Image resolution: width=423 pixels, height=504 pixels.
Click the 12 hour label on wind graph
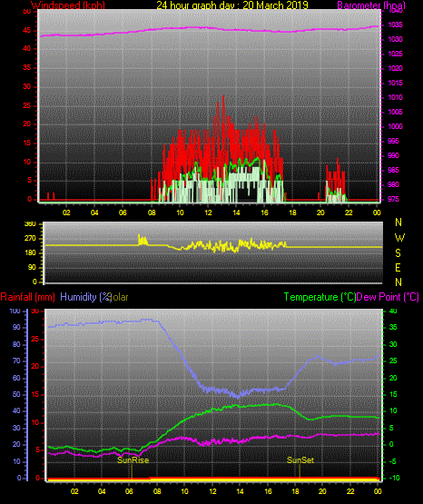208,212
